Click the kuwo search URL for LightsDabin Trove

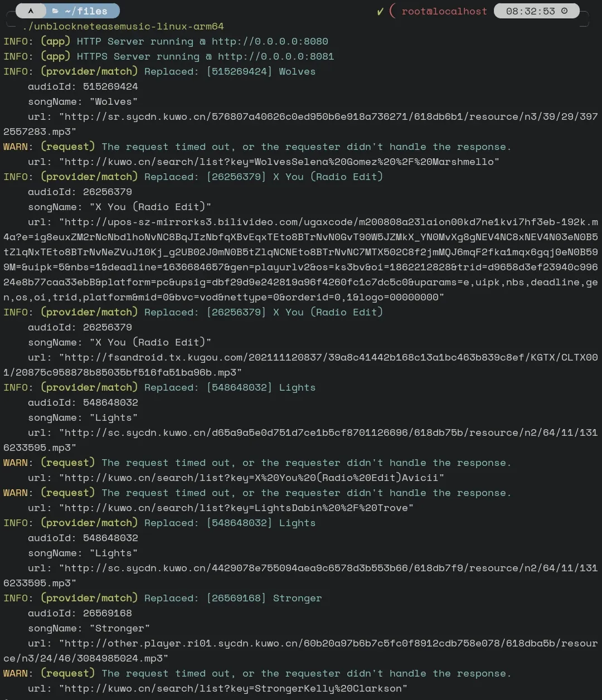(239, 508)
